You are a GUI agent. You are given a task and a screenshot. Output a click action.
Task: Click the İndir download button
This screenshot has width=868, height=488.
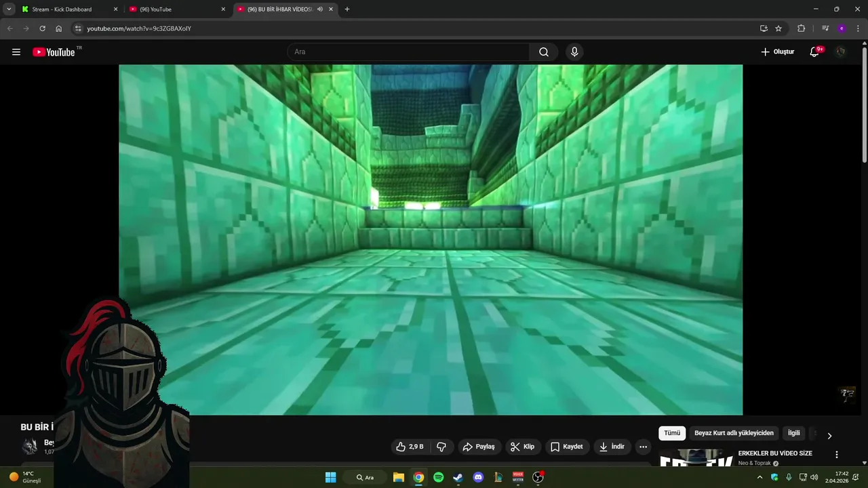612,447
